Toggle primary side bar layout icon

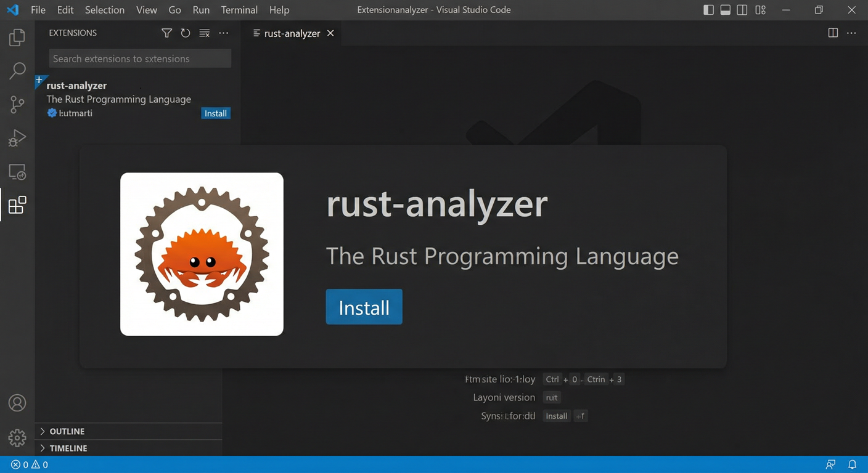click(x=708, y=10)
